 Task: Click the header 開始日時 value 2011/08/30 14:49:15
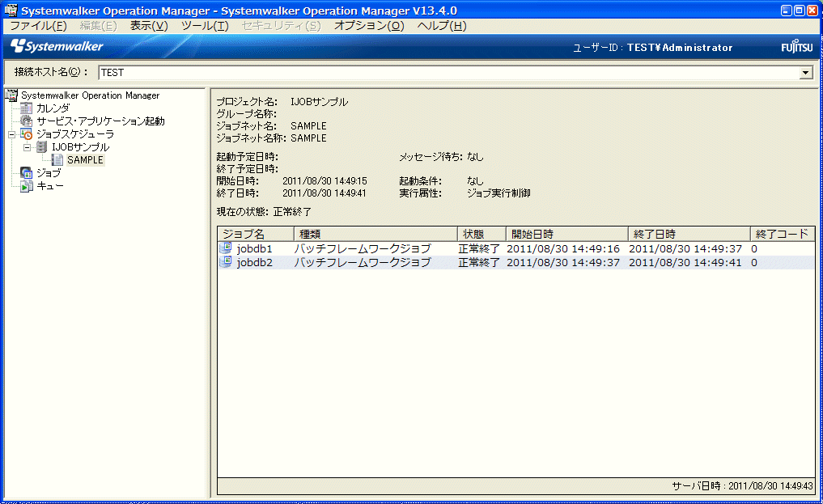click(325, 181)
